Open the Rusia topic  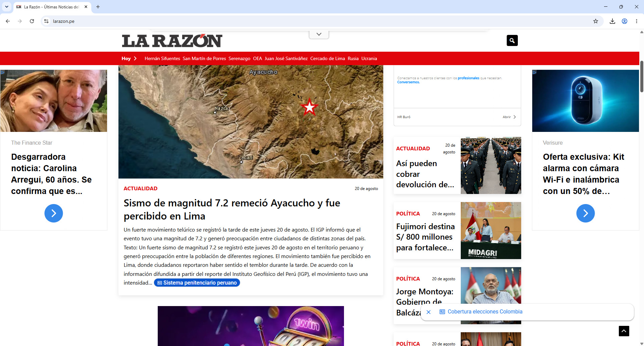click(x=353, y=58)
